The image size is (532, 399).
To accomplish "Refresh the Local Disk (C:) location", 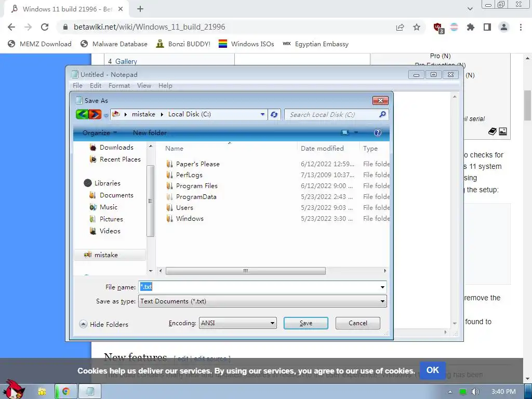I will pos(274,115).
